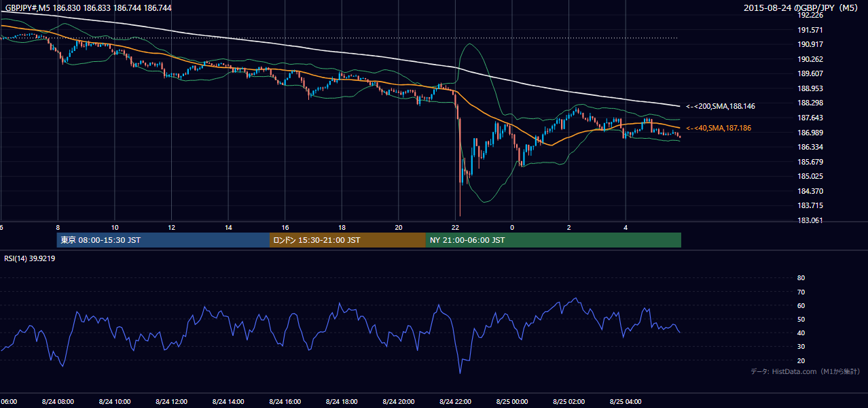Select the 2015-08-24 GBP/JPY (M5) chart title
Screen dimensions: 868x408
(x=801, y=8)
